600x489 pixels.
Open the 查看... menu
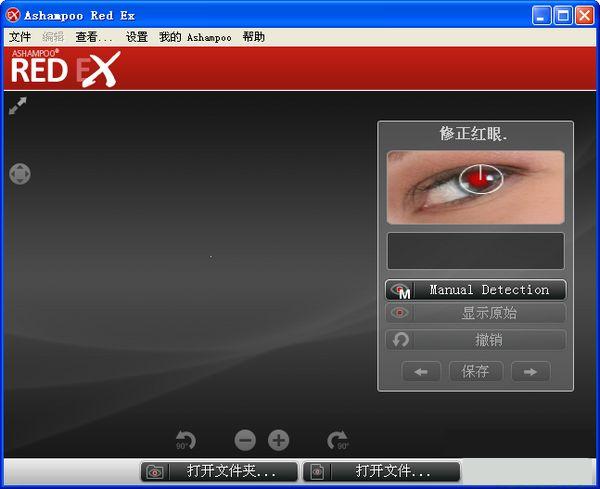click(94, 37)
